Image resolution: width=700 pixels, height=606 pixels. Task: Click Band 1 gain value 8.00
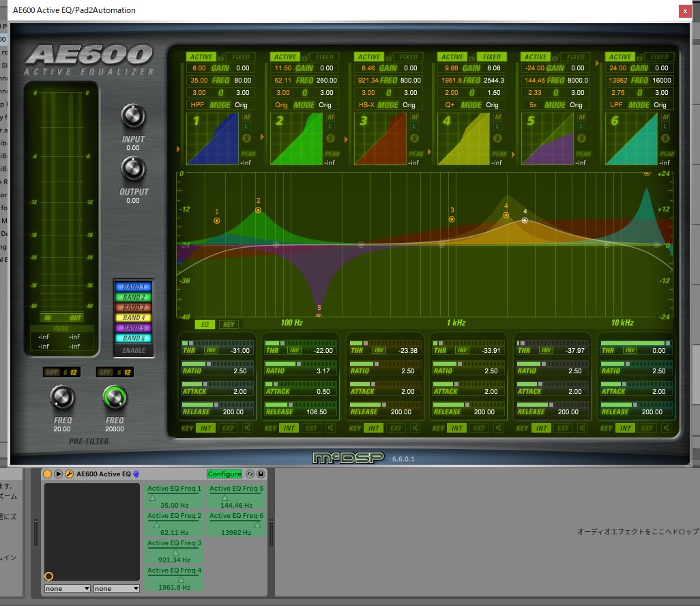(x=199, y=68)
